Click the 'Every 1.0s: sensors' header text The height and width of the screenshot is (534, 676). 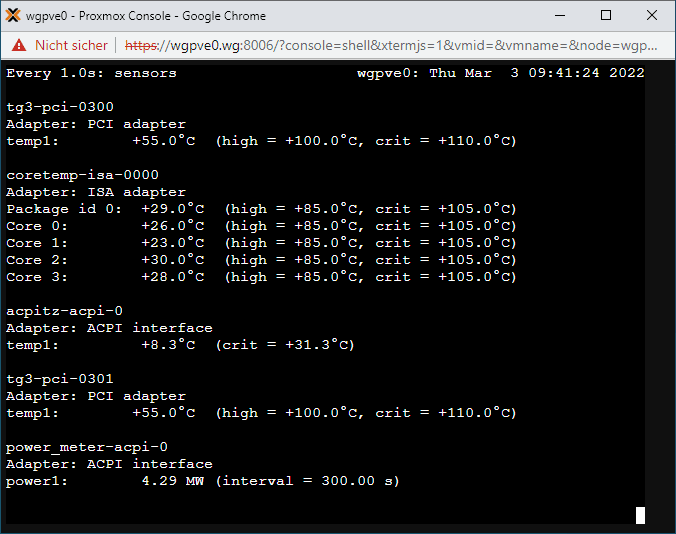point(91,73)
